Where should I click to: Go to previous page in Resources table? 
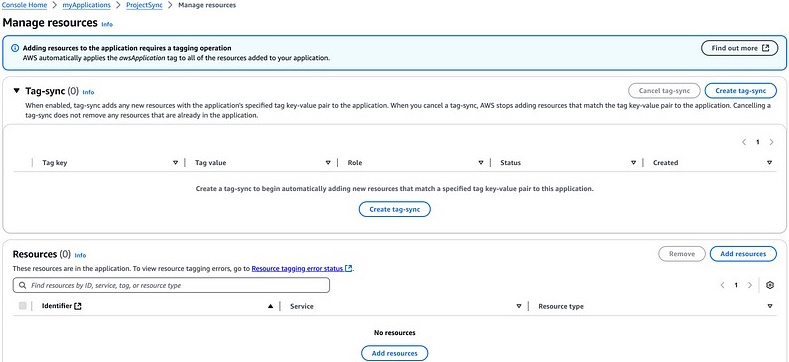point(722,285)
